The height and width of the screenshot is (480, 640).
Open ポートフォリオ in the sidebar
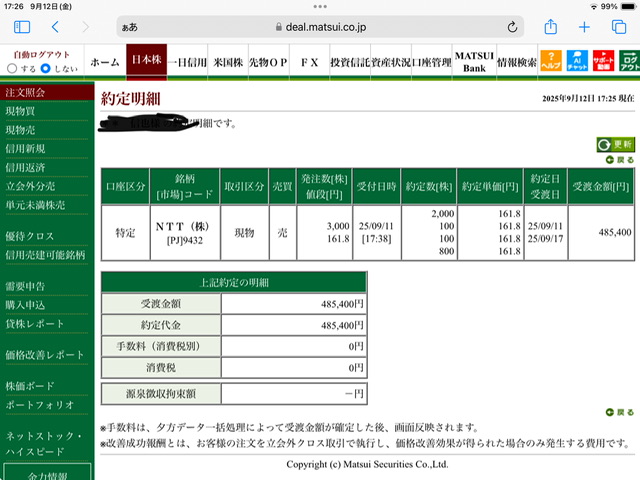tap(40, 405)
